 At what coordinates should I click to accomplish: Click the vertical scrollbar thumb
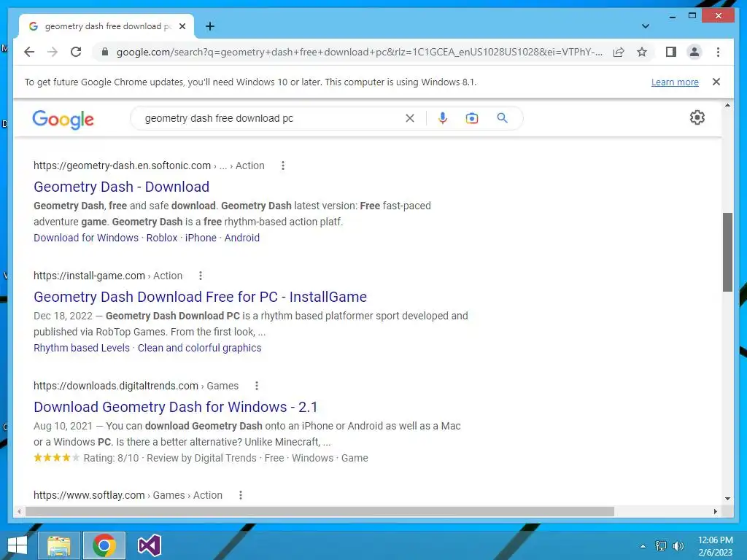click(727, 252)
